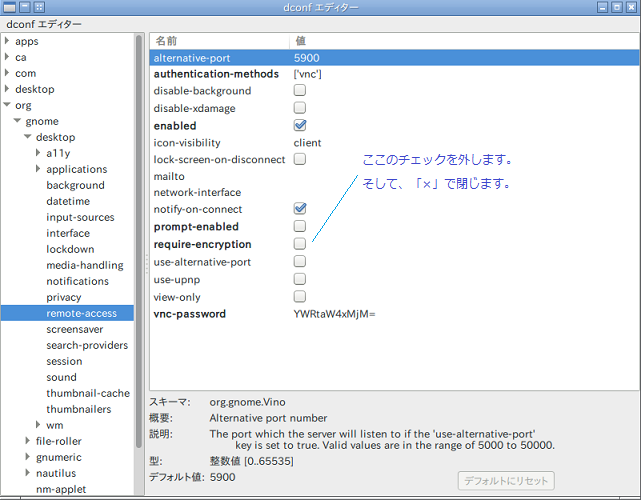Expand the applications tree node

pos(38,168)
